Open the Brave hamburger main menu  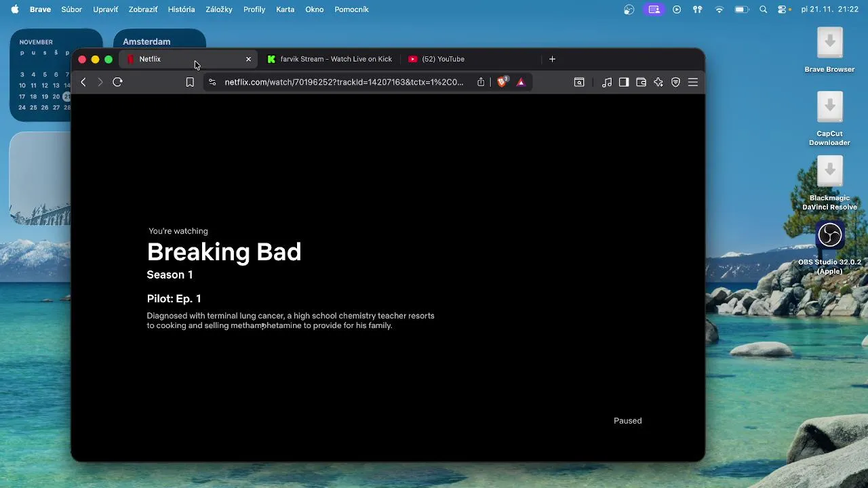click(x=693, y=82)
